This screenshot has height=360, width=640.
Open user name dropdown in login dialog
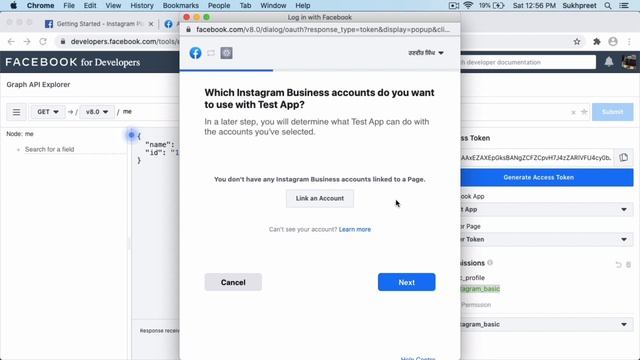tap(426, 53)
